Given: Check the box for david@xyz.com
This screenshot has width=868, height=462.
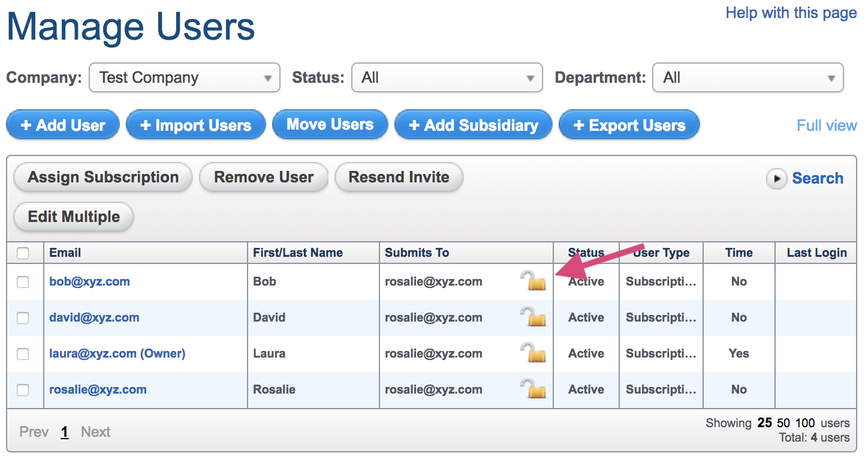Looking at the screenshot, I should pyautogui.click(x=23, y=318).
